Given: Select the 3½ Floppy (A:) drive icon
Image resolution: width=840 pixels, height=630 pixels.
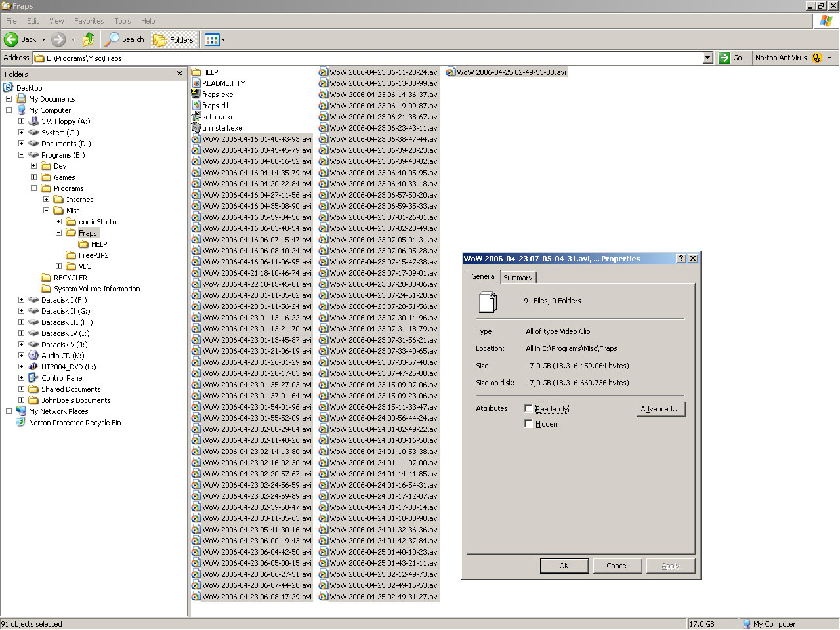Looking at the screenshot, I should pyautogui.click(x=33, y=121).
